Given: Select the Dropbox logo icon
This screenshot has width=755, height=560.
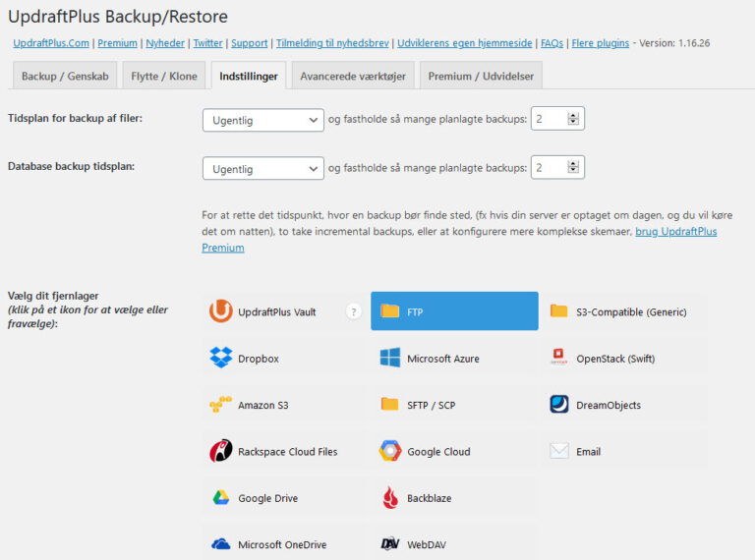Looking at the screenshot, I should pos(221,358).
